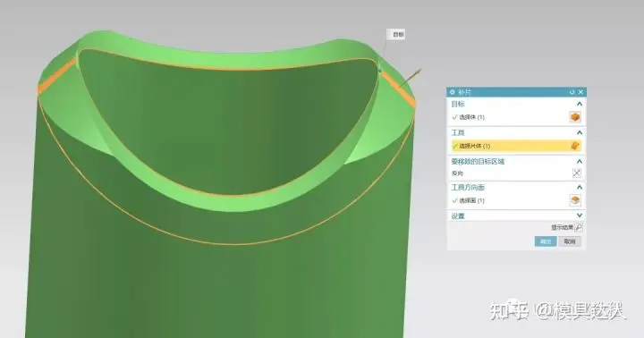644x338 pixels.
Task: Collapse the 工具方向面 section
Action: (580, 187)
